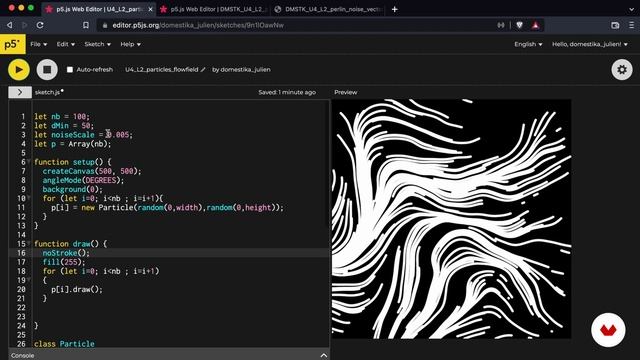Expand the Console panel chevron
Viewport: 640px width, 360px height.
coord(324,355)
